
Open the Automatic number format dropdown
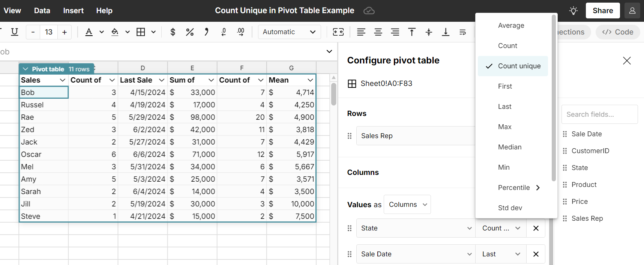[x=289, y=32]
